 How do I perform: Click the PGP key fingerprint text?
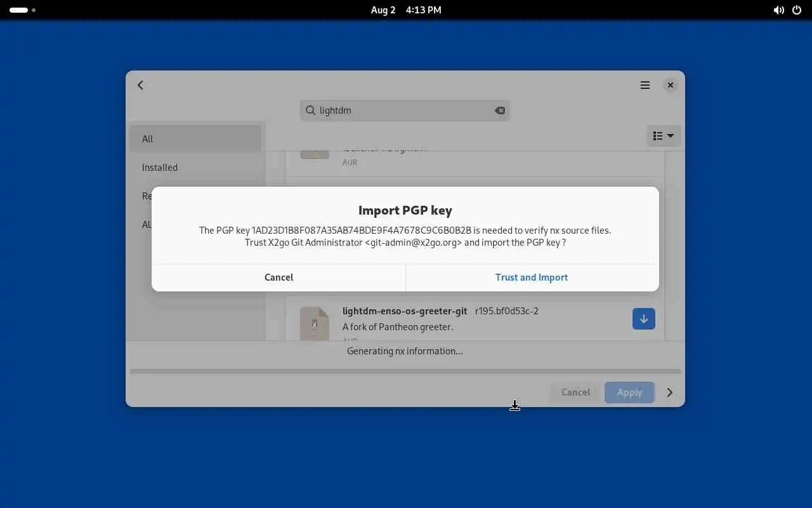[x=362, y=231]
